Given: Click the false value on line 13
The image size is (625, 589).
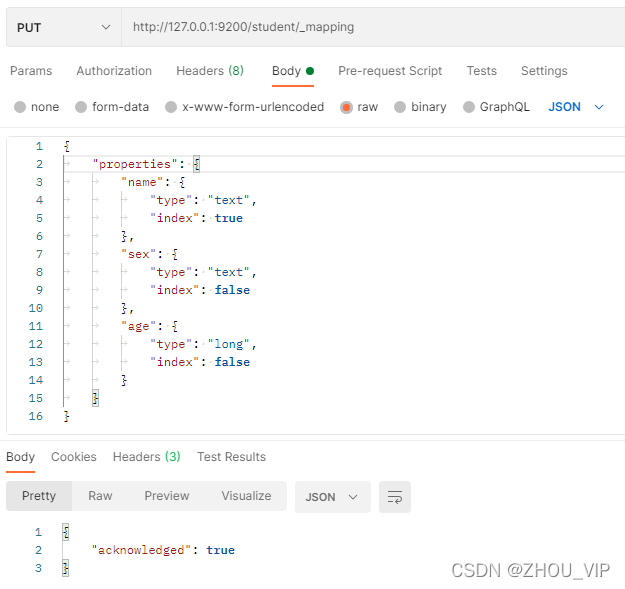Looking at the screenshot, I should 232,362.
